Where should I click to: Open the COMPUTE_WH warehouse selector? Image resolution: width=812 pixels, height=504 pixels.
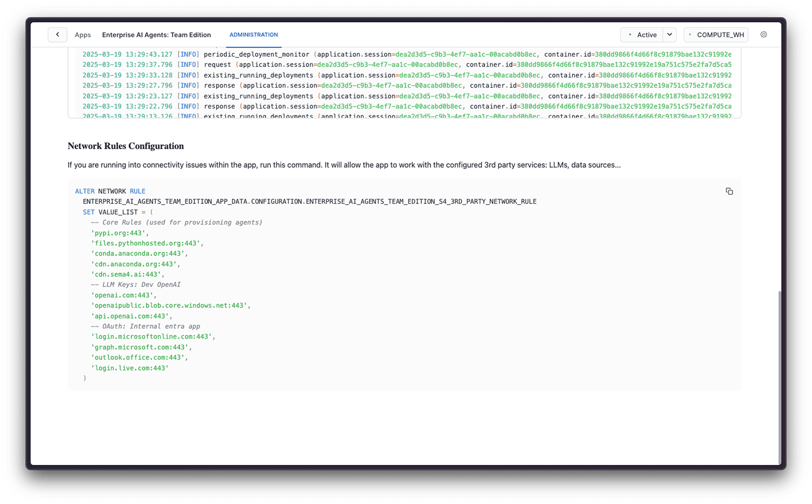(716, 35)
